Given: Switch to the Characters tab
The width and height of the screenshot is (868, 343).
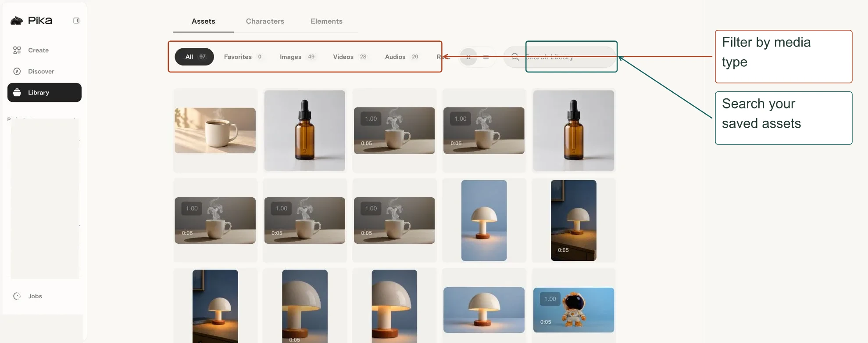Looking at the screenshot, I should pyautogui.click(x=265, y=21).
